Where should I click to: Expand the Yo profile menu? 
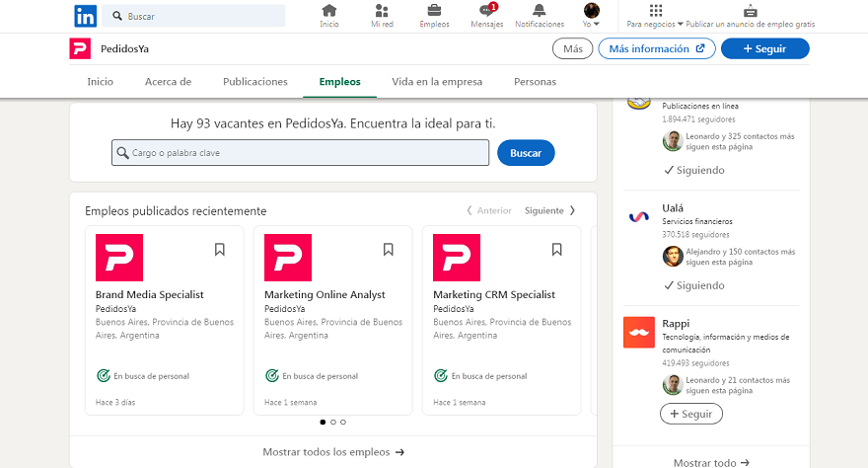[x=592, y=16]
